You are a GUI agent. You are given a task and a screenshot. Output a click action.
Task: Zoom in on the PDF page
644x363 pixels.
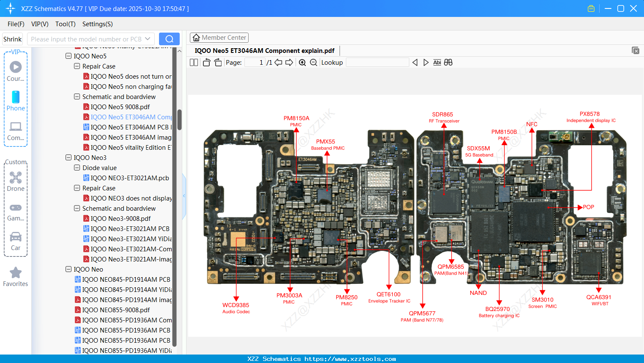point(302,62)
